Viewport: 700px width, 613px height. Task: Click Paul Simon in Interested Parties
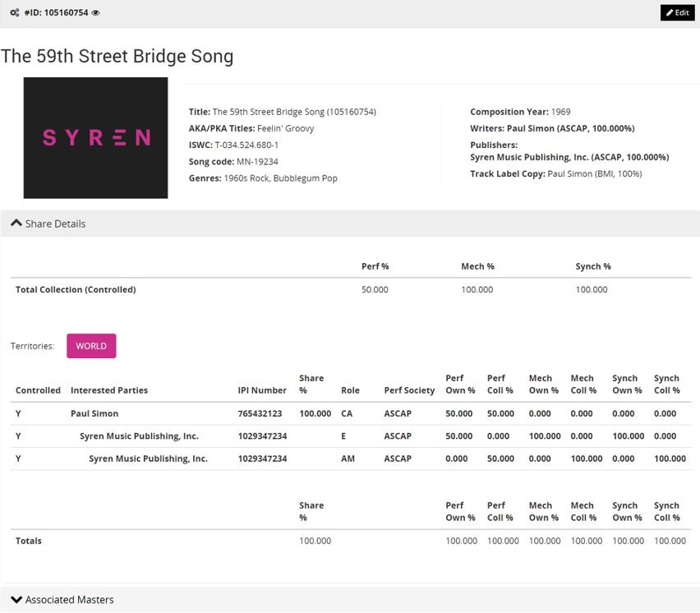pos(94,413)
